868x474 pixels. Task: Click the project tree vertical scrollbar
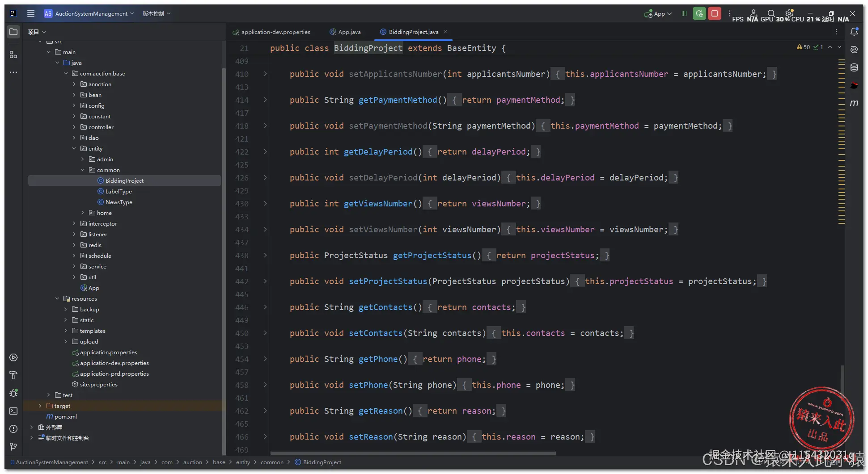[x=224, y=261]
